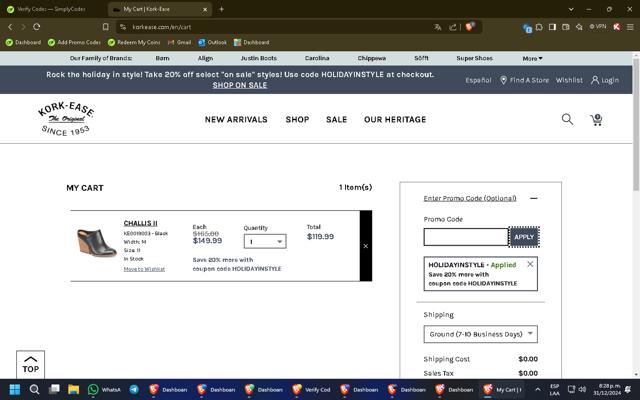This screenshot has height=400, width=640.
Task: Expand the More brands dropdown
Action: pyautogui.click(x=532, y=58)
